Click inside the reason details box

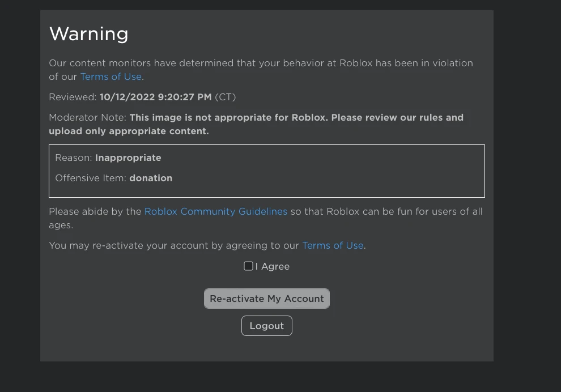tap(266, 171)
